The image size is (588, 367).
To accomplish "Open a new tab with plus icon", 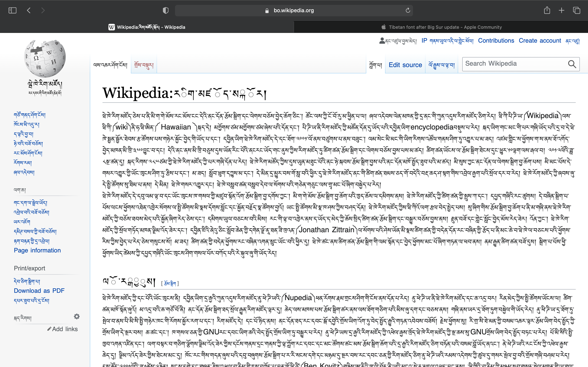I will tap(561, 10).
